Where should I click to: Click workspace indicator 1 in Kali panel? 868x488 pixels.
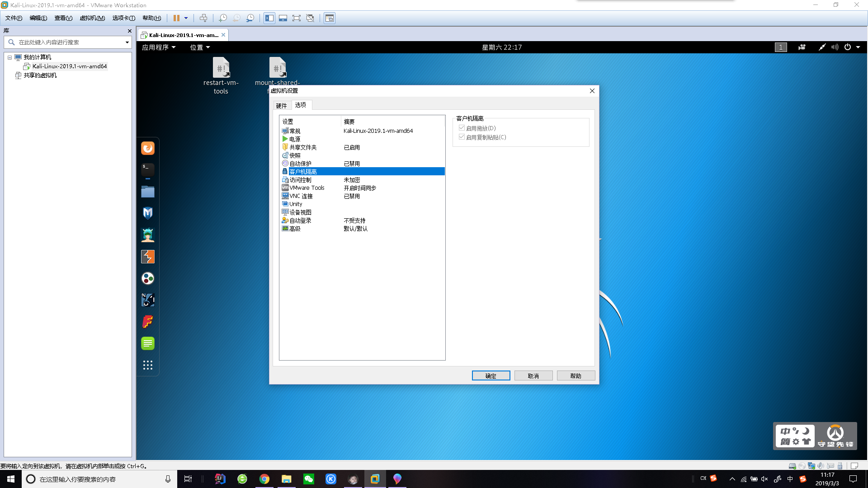pyautogui.click(x=781, y=47)
